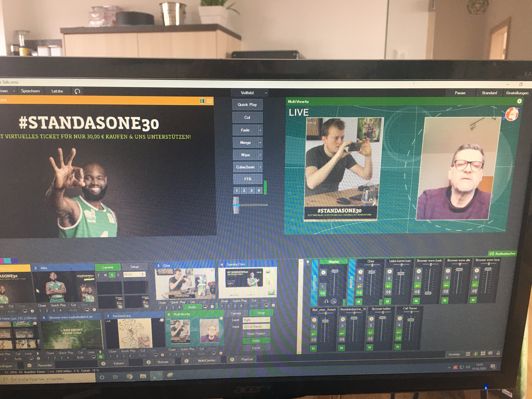The width and height of the screenshot is (532, 399).
Task: Open Extern settings gear icon
Action: 103,363
